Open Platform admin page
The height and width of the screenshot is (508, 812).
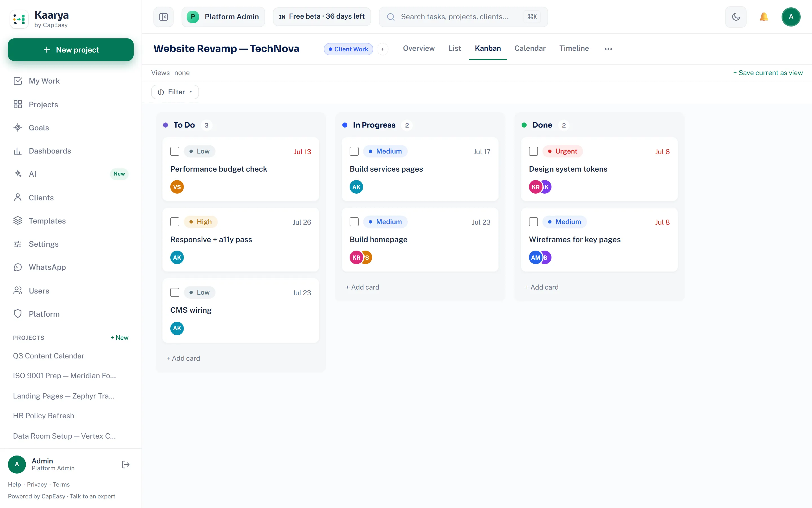[70, 314]
